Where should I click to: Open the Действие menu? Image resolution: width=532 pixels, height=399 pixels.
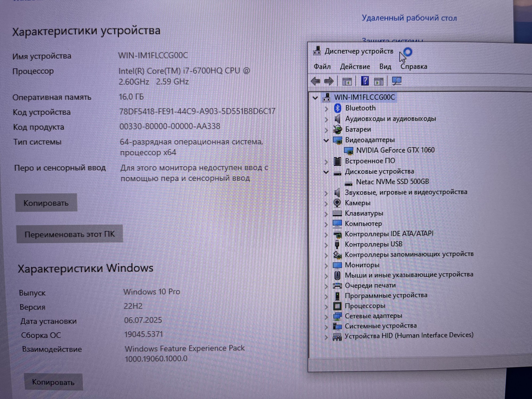point(355,66)
